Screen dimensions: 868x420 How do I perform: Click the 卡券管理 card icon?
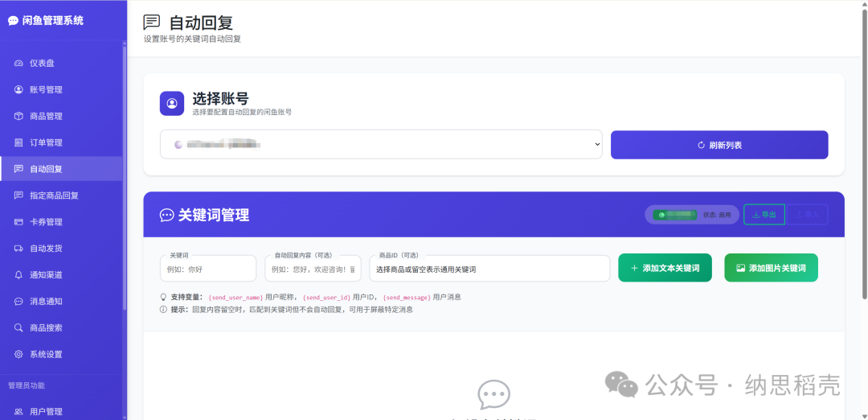point(18,222)
